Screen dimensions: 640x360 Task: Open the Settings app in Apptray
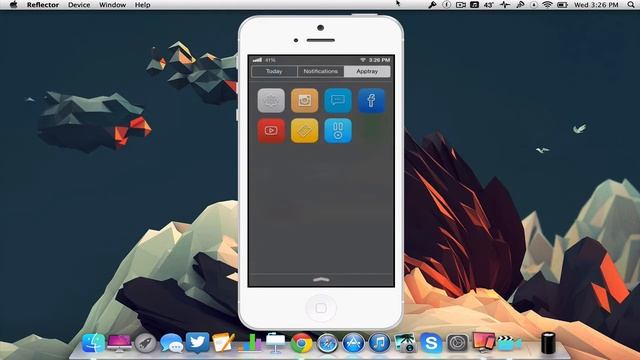point(271,100)
